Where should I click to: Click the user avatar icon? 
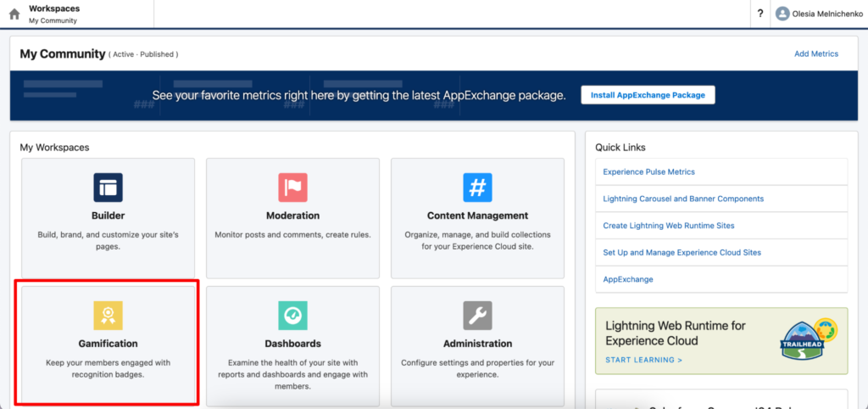pos(782,14)
